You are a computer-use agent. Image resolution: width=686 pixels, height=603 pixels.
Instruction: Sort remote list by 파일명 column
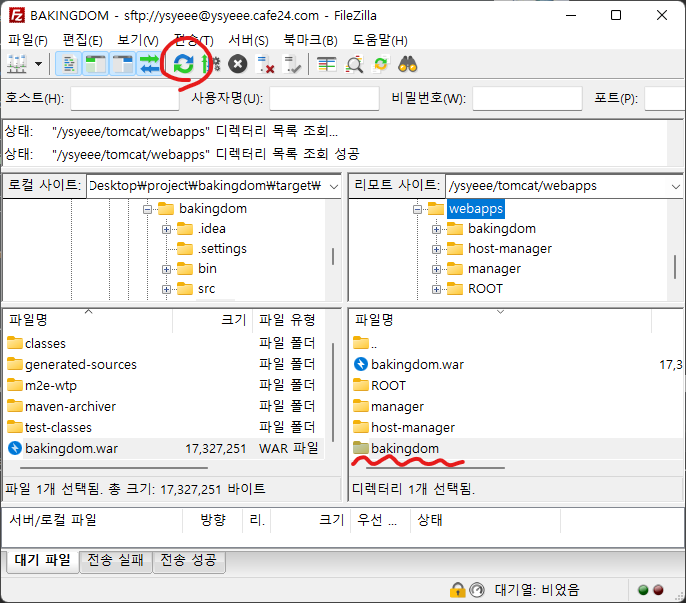click(500, 320)
